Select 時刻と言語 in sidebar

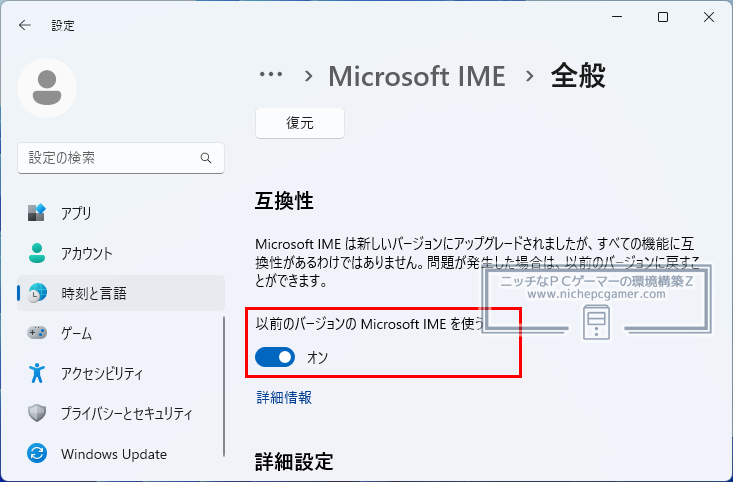121,293
